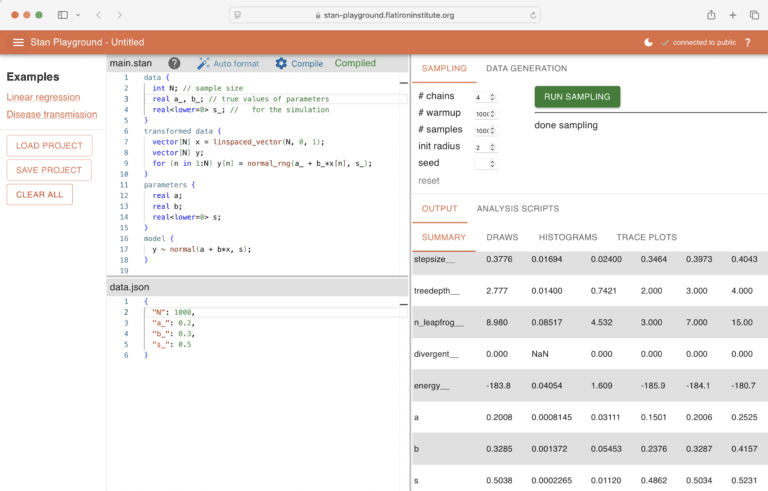
Task: Click the number of chains stepper
Action: tap(491, 97)
